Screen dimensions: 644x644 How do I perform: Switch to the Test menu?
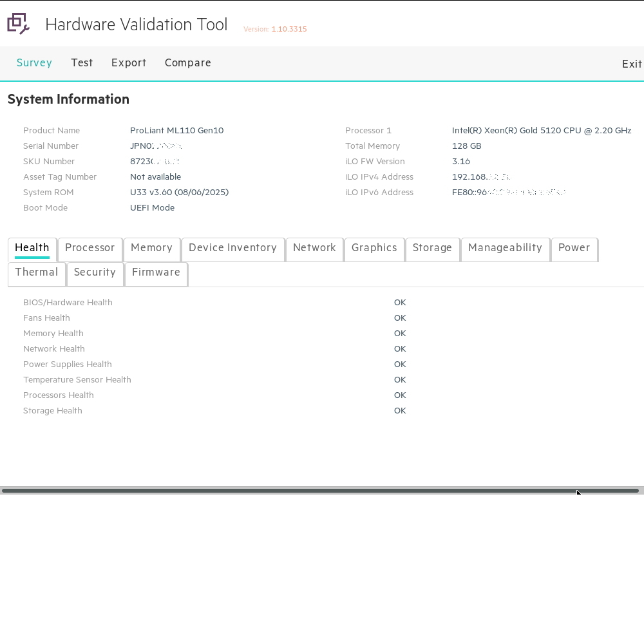pos(82,63)
